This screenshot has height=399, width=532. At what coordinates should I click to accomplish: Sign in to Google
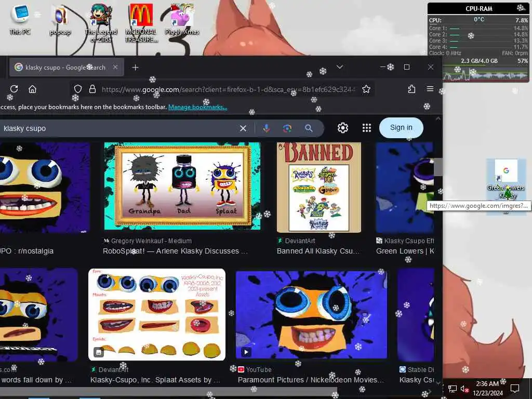tap(401, 128)
